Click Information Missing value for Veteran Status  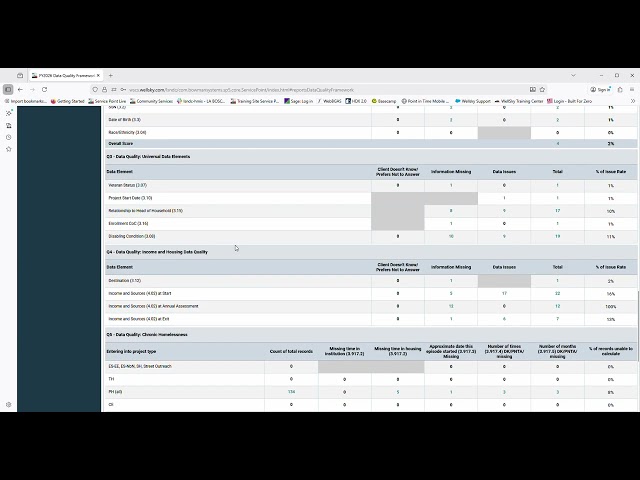451,185
